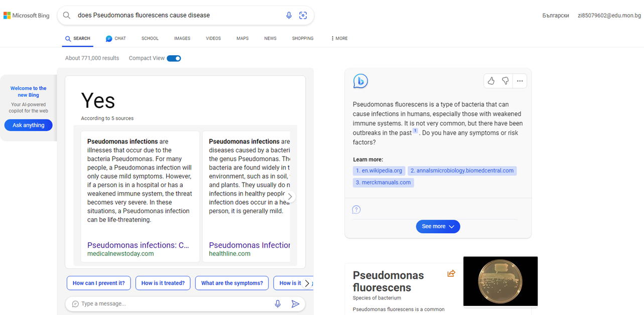Expand the answer with See more
Image resolution: width=644 pixels, height=315 pixels.
point(438,227)
